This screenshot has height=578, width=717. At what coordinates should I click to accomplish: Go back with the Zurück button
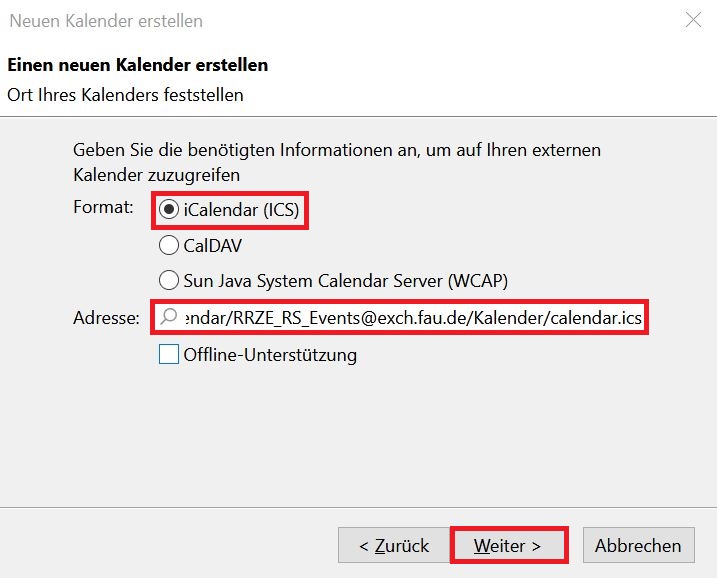click(394, 545)
